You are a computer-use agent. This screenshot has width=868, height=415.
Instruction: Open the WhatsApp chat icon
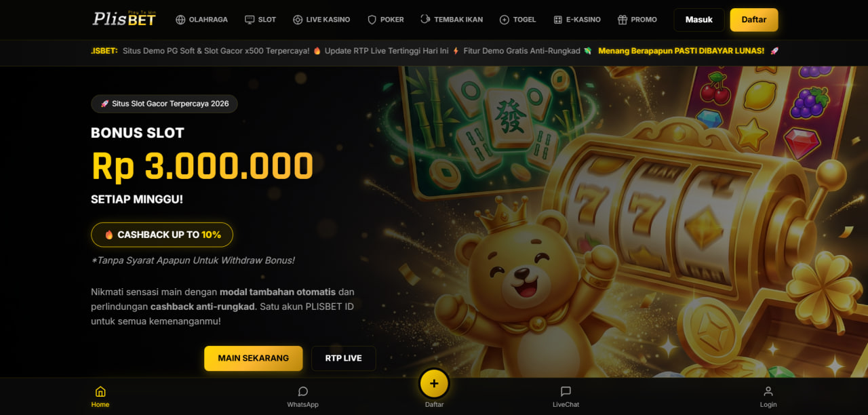[x=302, y=391]
